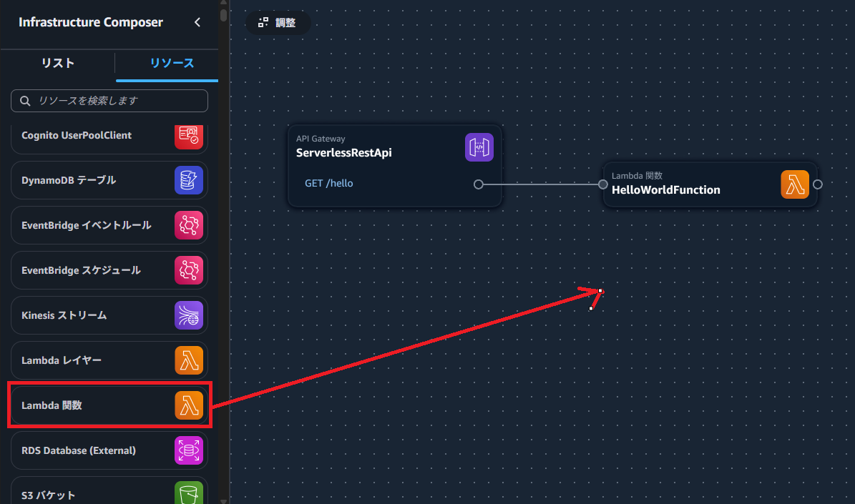Click the Infrastructure Composer title
Screen dimensions: 855x504
91,22
